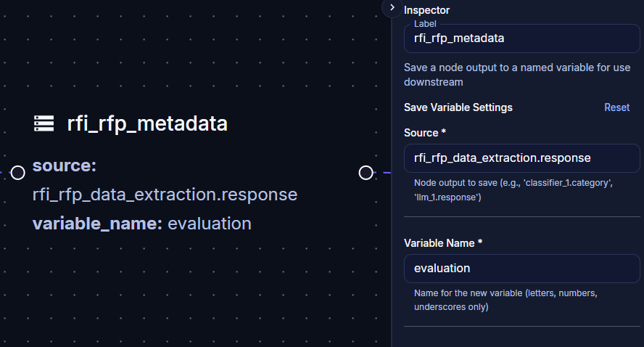Focus the Label field containing rfi_rfp_metadata

(521, 38)
